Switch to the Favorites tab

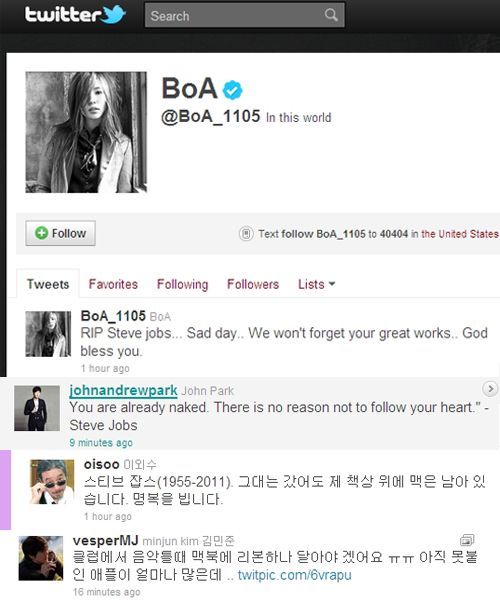coord(113,284)
